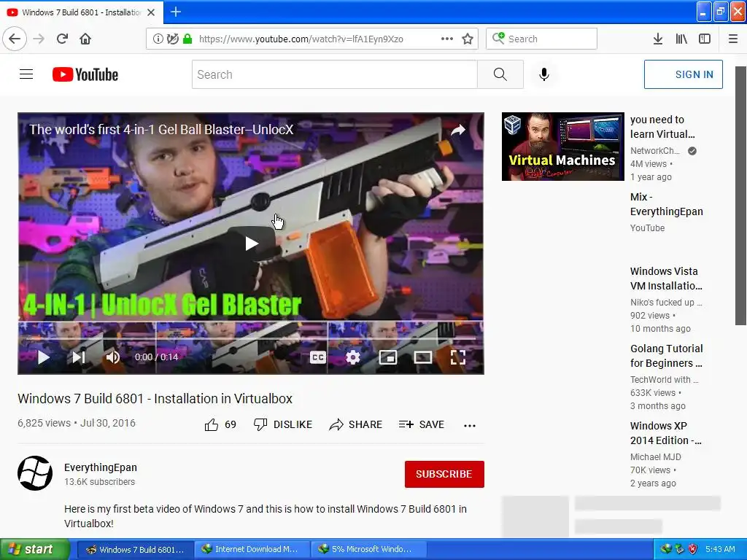Toggle closed captions CC

[x=318, y=357]
